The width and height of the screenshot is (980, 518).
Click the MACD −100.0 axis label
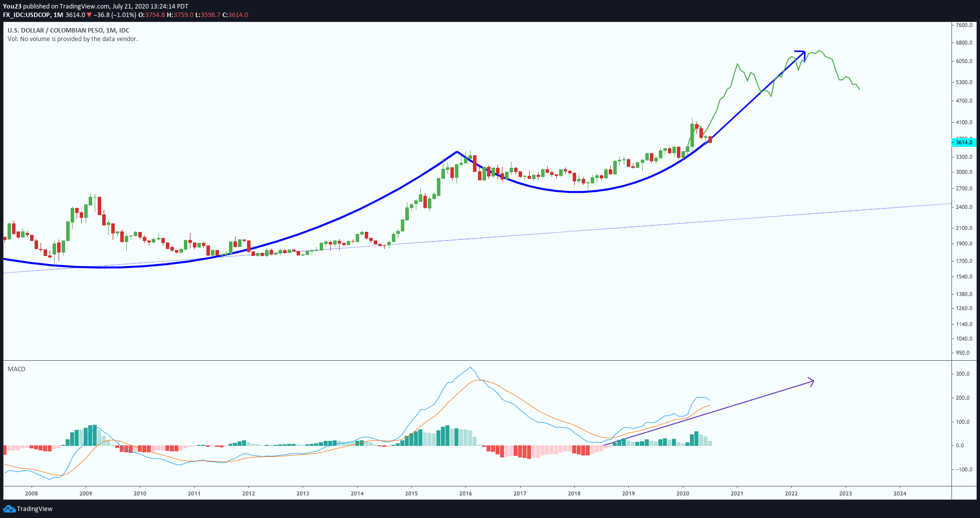click(964, 470)
